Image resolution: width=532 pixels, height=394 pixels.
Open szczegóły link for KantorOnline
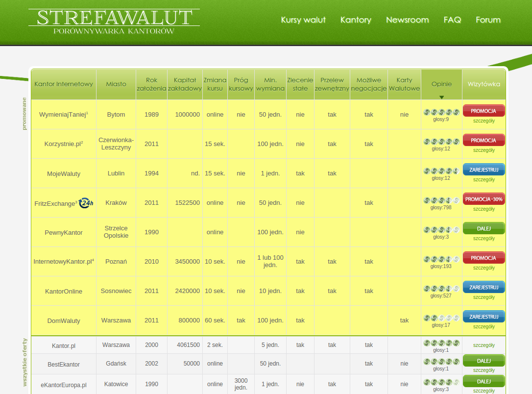click(x=484, y=297)
